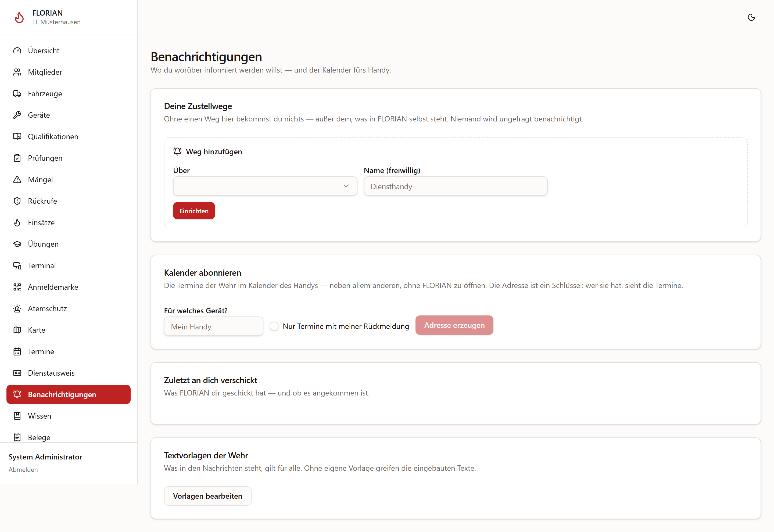Focus the Name (freiwillig) Diensthandy field
The height and width of the screenshot is (532, 774).
(x=456, y=186)
